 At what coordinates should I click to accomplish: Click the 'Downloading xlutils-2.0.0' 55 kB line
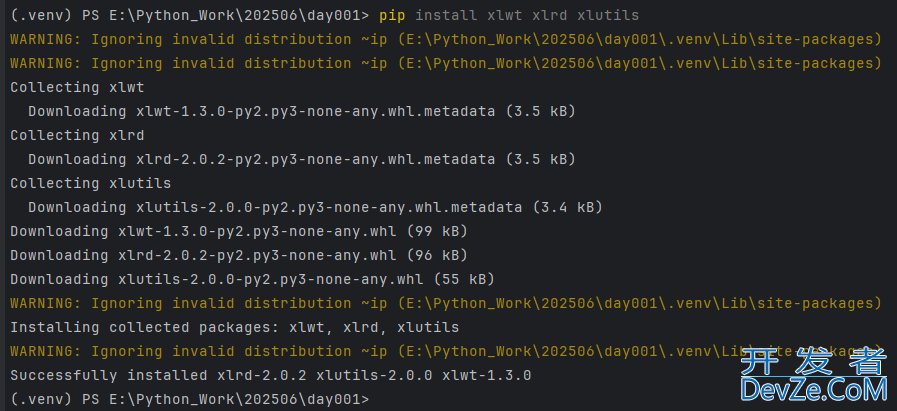pos(252,279)
